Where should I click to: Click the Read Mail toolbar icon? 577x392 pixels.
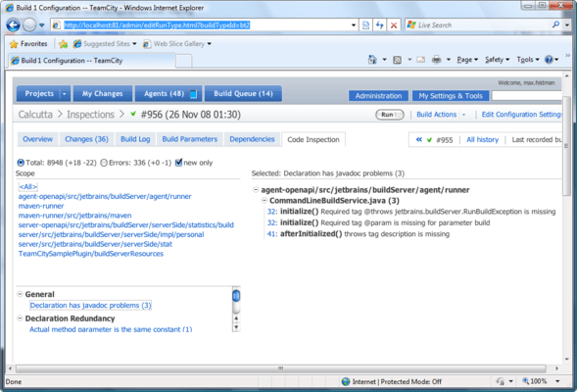tap(420, 60)
